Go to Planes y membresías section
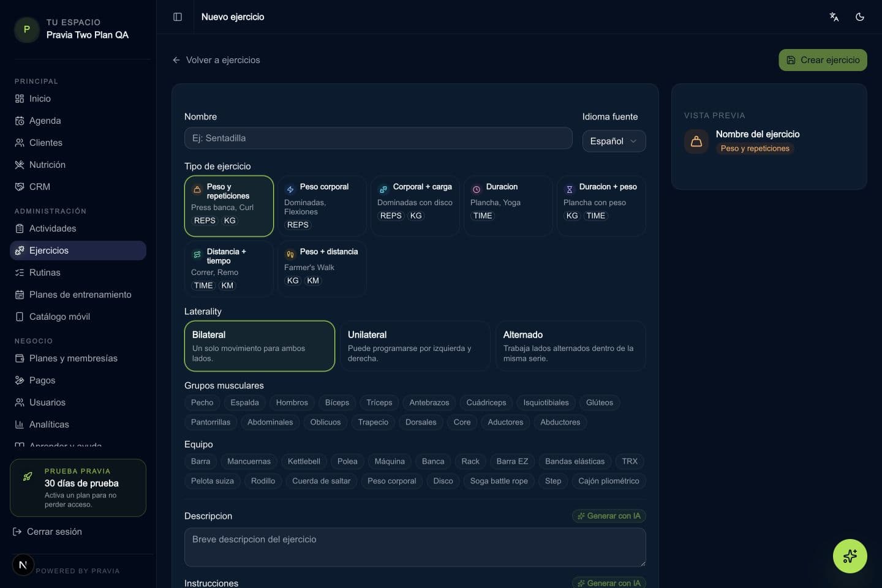Screen dimensions: 882x588 78,358
